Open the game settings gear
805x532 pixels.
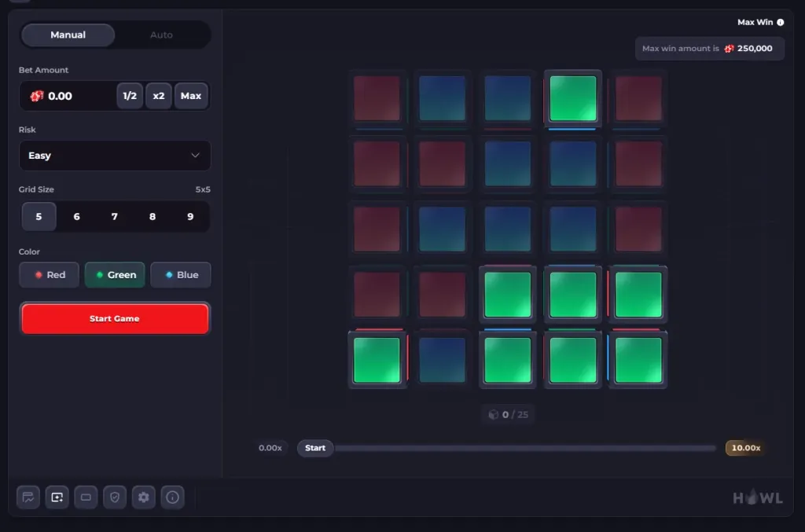coord(144,497)
